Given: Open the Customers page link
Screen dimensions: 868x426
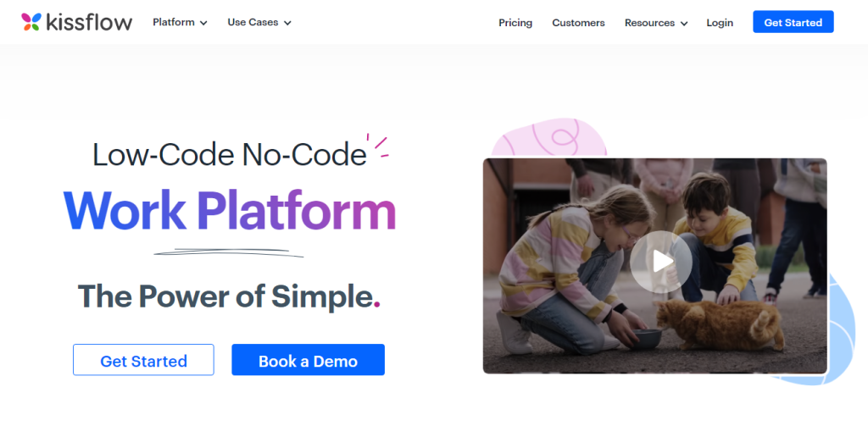Looking at the screenshot, I should click(578, 23).
